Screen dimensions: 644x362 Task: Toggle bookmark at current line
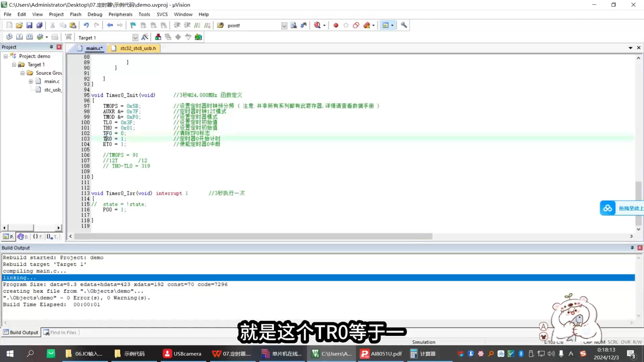click(x=133, y=25)
